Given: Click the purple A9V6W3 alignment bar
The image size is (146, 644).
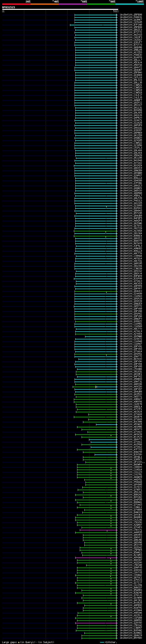Looking at the screenshot, I should tap(96, 557).
